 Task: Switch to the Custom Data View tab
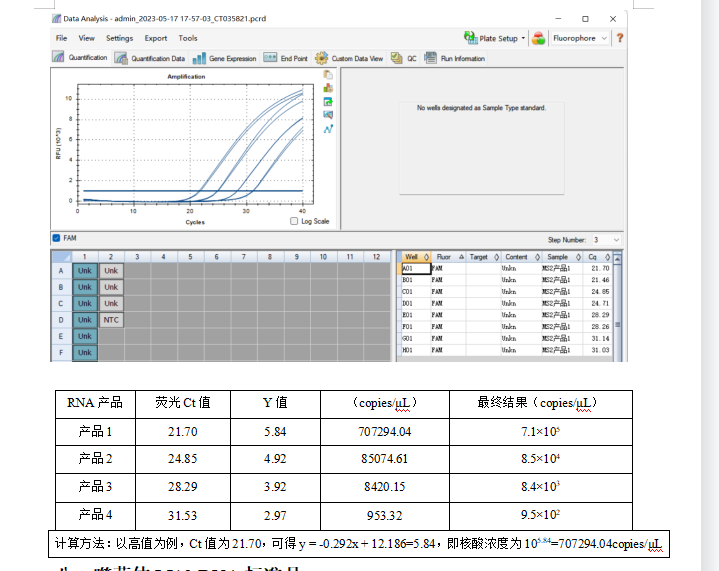349,58
